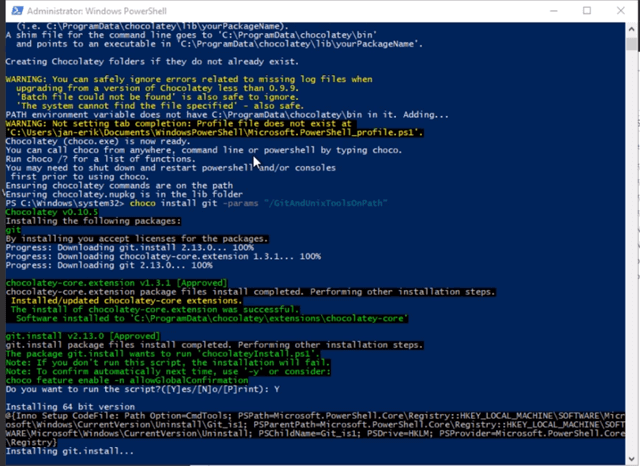Viewport: 640px width, 466px height.
Task: Click the vertical scrollbar thumb
Action: (x=632, y=44)
